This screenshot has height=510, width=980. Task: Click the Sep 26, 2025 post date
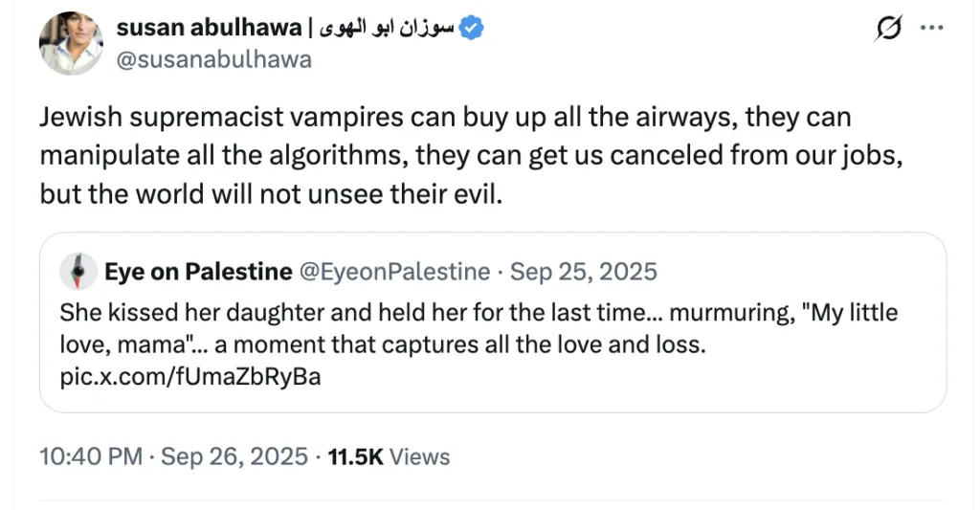234,456
